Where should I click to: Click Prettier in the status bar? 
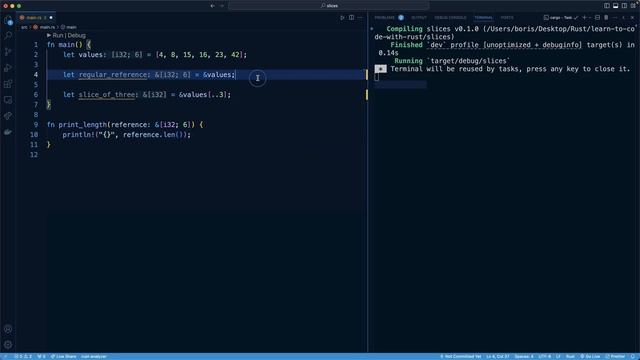click(x=615, y=356)
